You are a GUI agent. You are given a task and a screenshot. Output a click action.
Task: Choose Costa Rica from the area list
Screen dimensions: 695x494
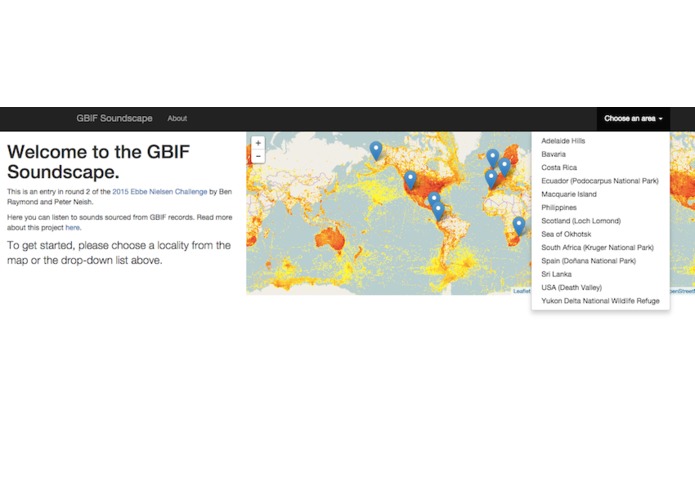coord(601,167)
